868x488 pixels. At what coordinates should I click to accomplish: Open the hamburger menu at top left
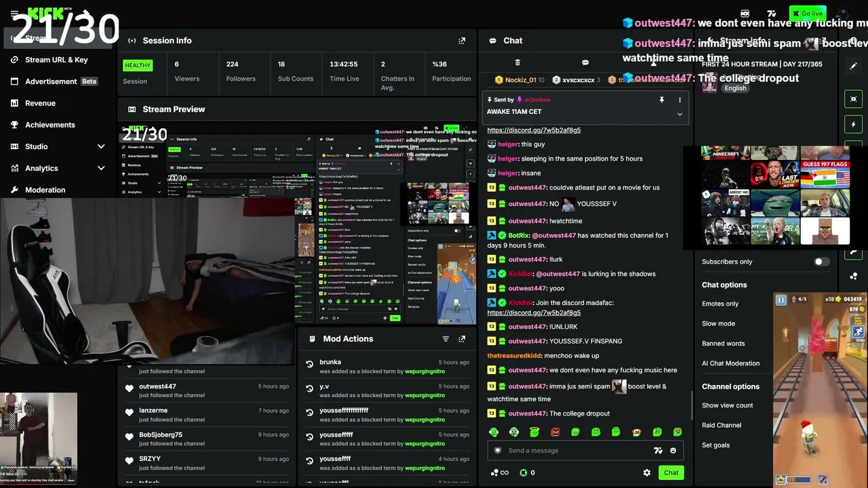pyautogui.click(x=14, y=14)
